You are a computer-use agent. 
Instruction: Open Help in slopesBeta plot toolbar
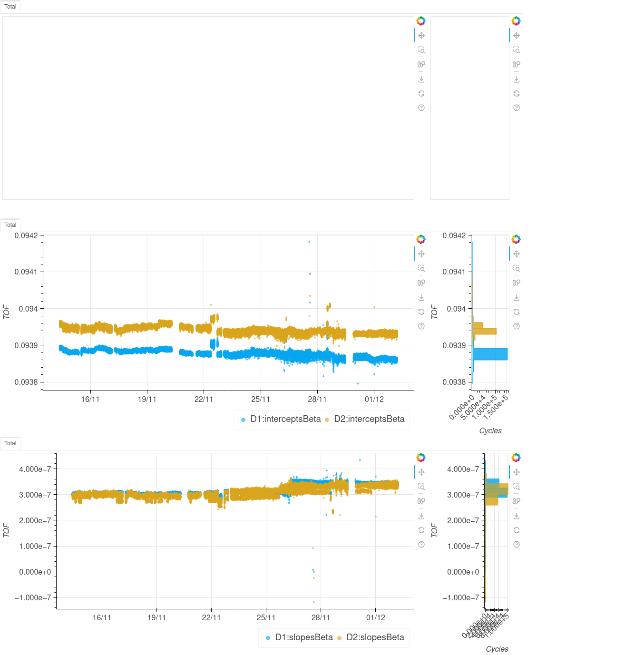[421, 545]
